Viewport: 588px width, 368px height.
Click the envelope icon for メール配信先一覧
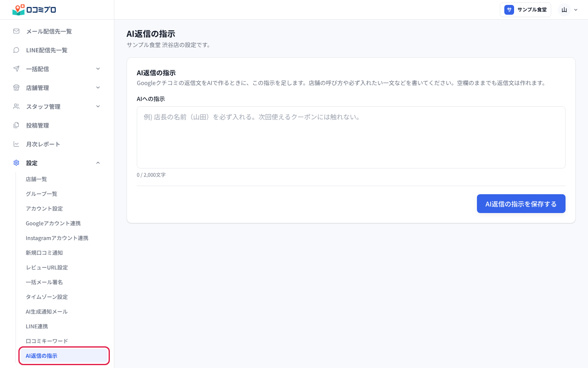(x=16, y=31)
